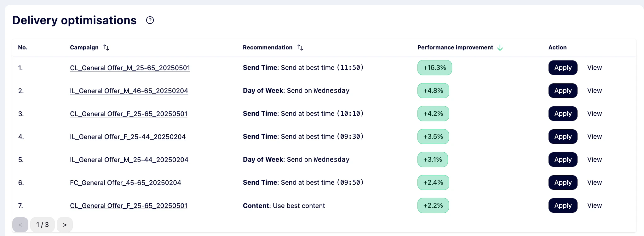Click the +16.3% performance improvement badge
Image resolution: width=644 pixels, height=236 pixels.
(x=434, y=68)
